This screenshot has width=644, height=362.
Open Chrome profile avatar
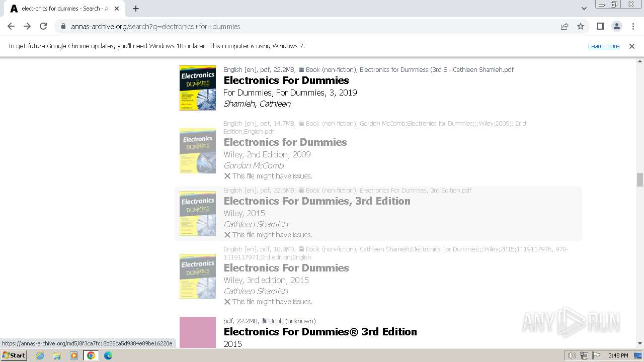[x=617, y=26]
